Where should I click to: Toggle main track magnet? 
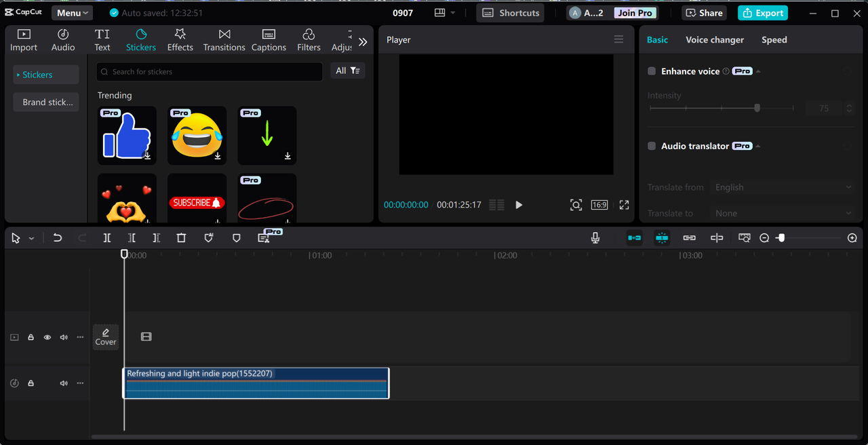pos(634,238)
